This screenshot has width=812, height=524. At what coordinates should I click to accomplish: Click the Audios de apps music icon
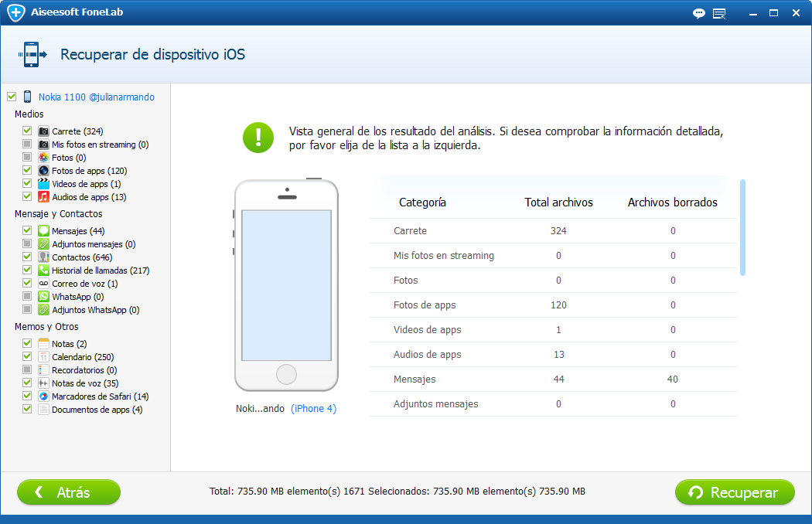(x=43, y=197)
